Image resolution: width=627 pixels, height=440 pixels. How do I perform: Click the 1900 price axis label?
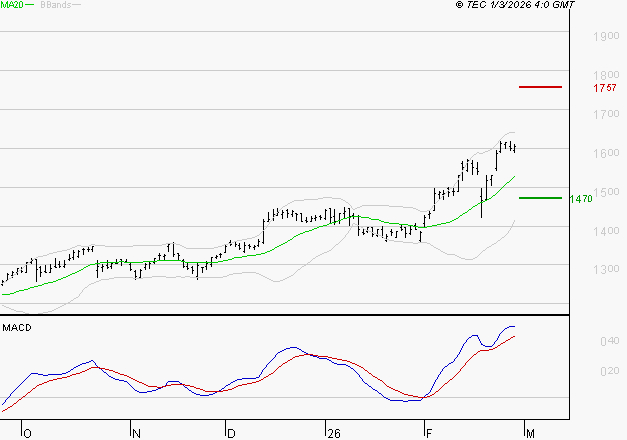tap(606, 36)
